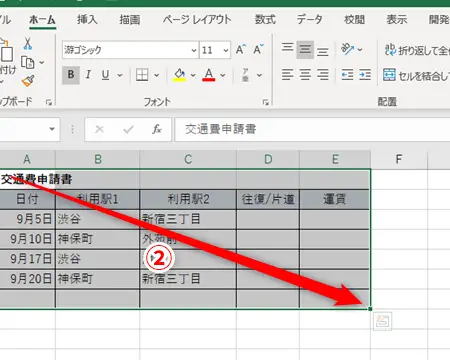Click the Orientation angled text icon
Image resolution: width=450 pixels, height=360 pixels.
point(347,49)
